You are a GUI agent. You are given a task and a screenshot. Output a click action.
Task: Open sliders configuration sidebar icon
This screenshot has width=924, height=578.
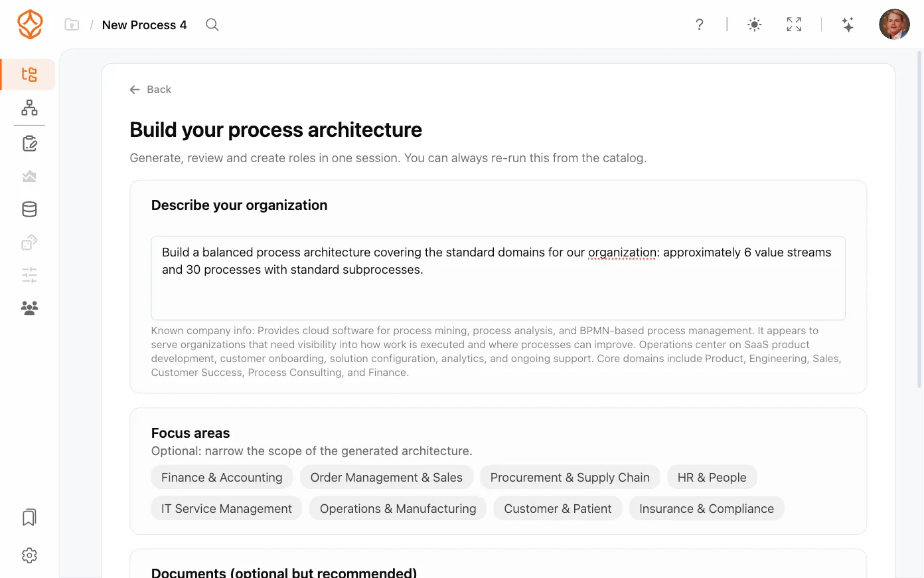(x=29, y=275)
